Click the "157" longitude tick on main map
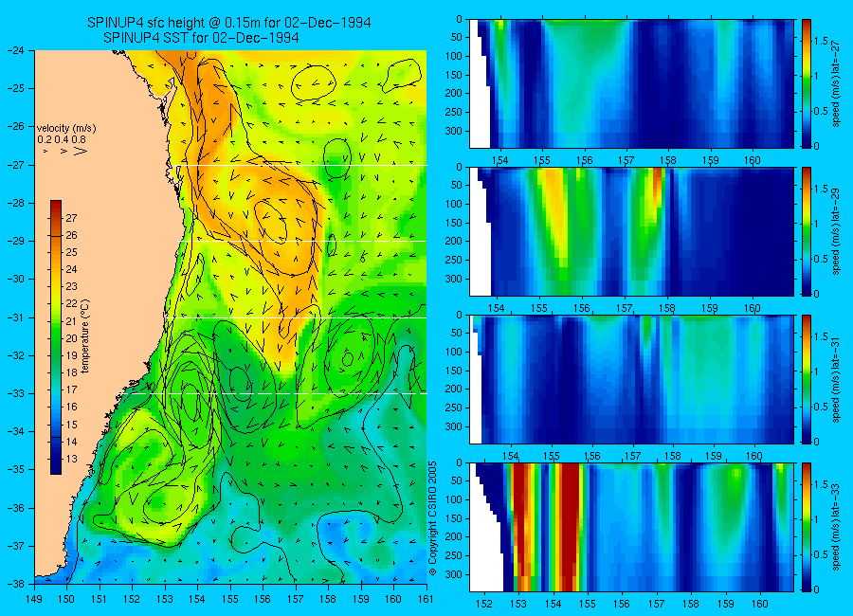853x616 pixels. click(296, 599)
